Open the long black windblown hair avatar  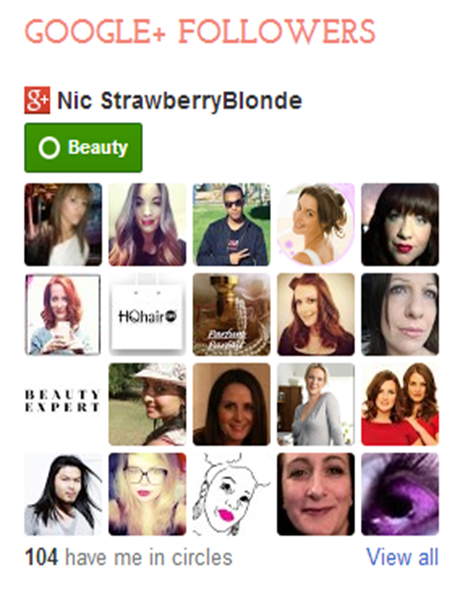tap(63, 494)
